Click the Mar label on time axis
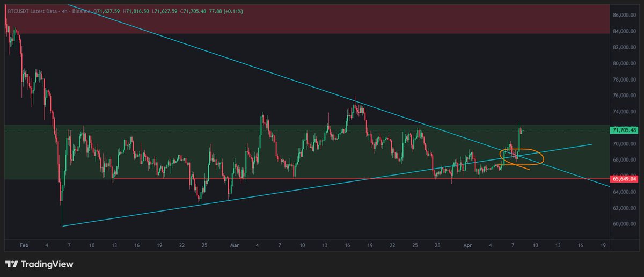The image size is (644, 277). click(235, 245)
